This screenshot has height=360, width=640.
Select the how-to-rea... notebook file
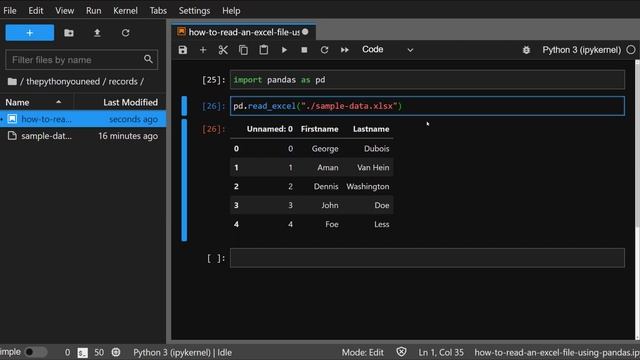point(83,119)
